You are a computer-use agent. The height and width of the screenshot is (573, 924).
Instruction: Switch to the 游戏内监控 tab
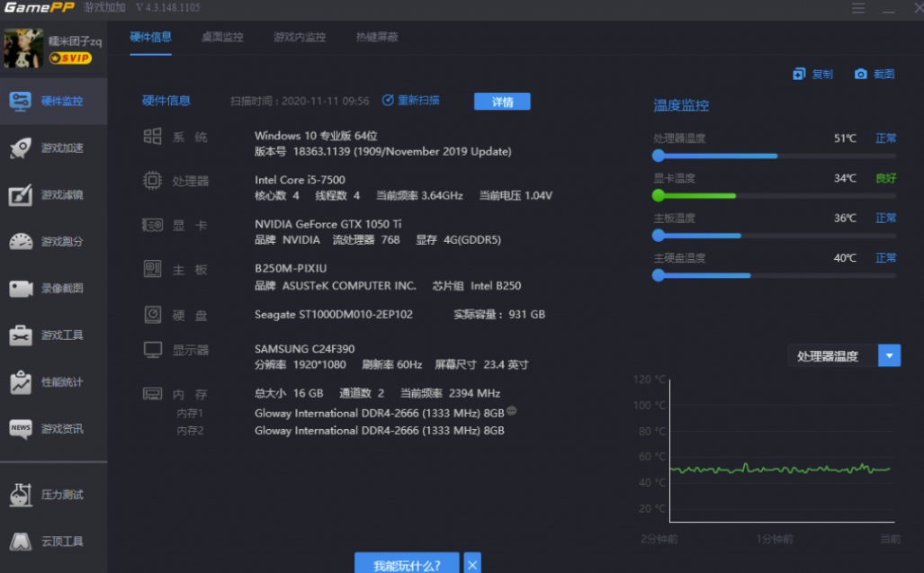click(x=300, y=37)
